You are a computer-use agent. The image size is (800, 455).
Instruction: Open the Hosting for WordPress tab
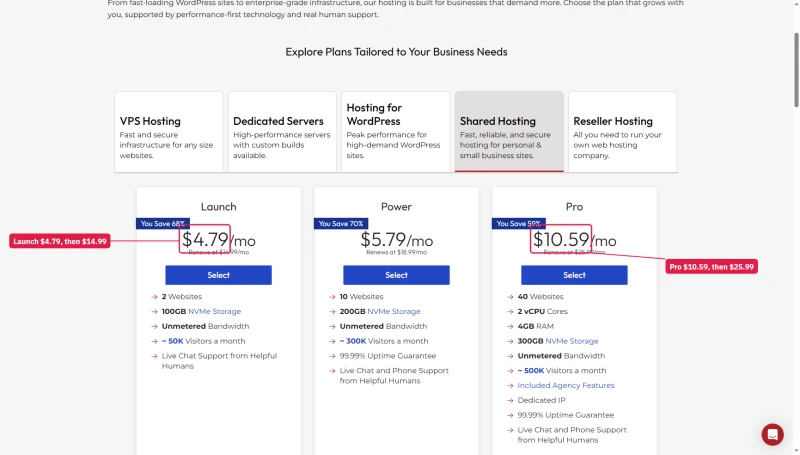pos(395,132)
